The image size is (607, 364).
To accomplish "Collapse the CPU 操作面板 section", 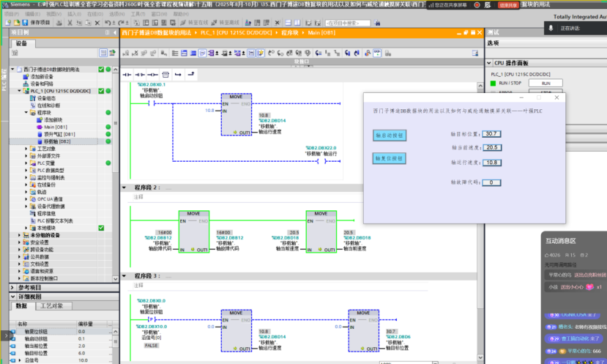I will pos(489,63).
